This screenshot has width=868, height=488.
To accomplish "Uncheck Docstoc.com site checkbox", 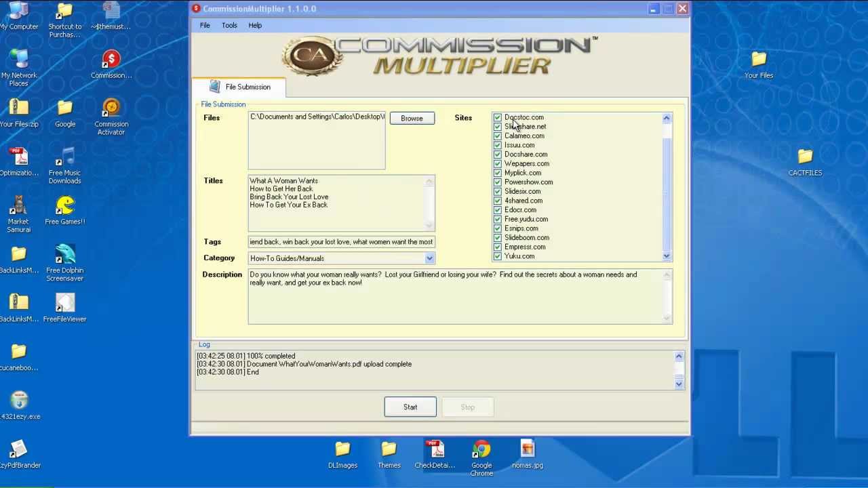I will click(498, 117).
